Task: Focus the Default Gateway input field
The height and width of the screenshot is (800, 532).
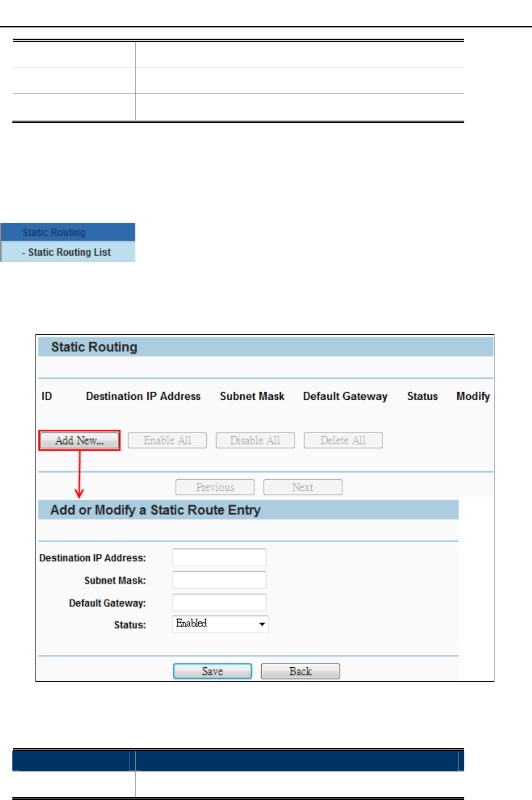Action: point(219,603)
